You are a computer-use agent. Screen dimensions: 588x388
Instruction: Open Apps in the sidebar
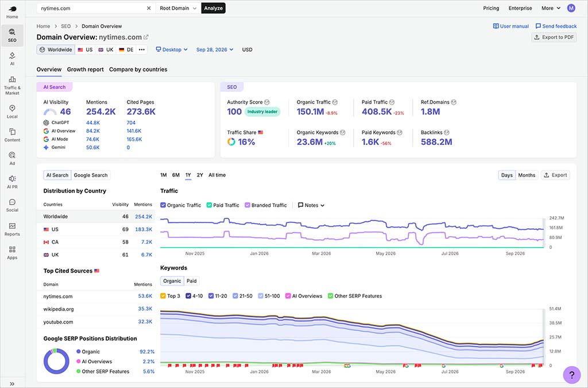click(x=12, y=252)
